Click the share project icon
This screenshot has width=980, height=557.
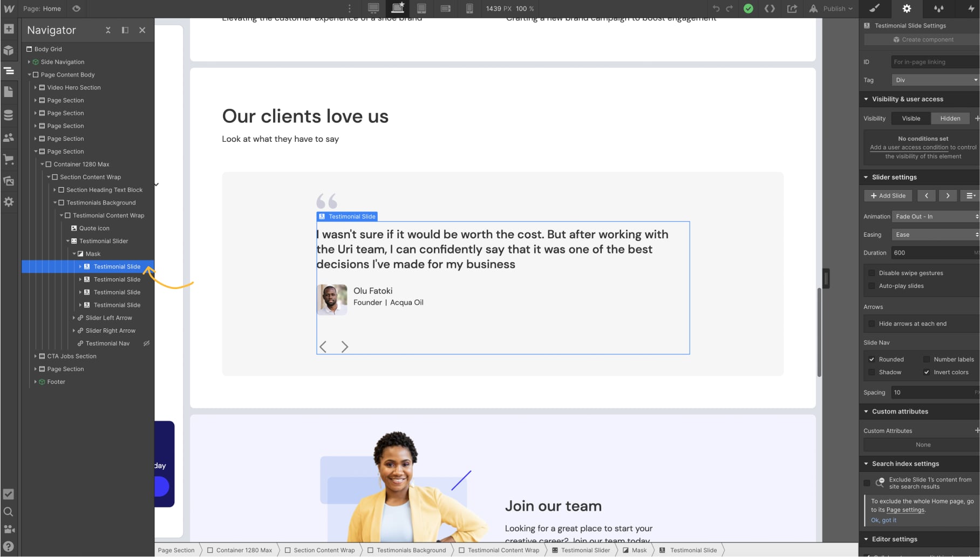click(792, 9)
